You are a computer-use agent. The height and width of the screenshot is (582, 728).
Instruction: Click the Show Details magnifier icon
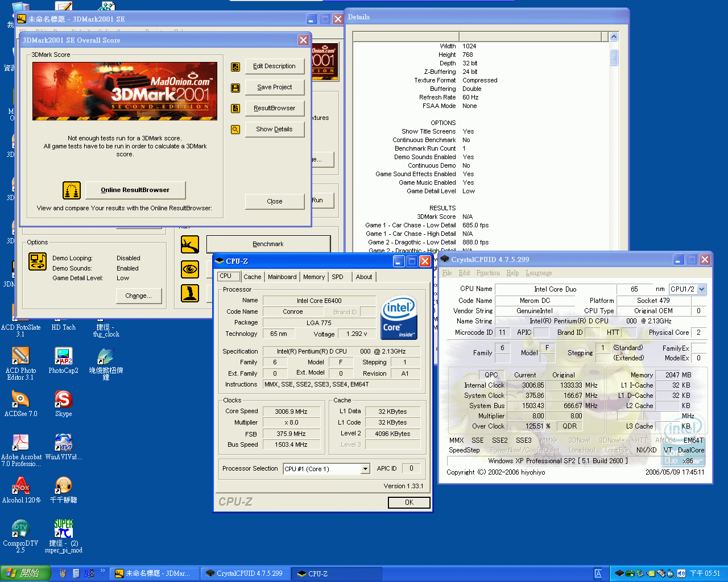click(x=235, y=130)
